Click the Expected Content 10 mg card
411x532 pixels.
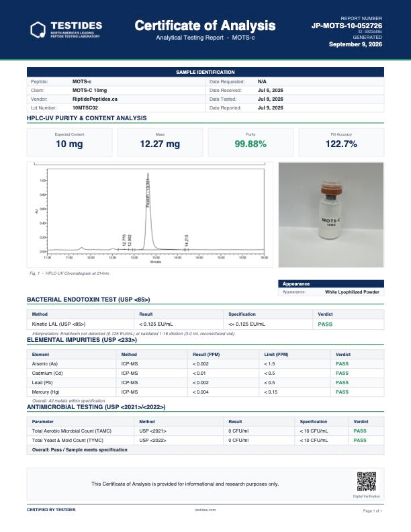pyautogui.click(x=70, y=142)
